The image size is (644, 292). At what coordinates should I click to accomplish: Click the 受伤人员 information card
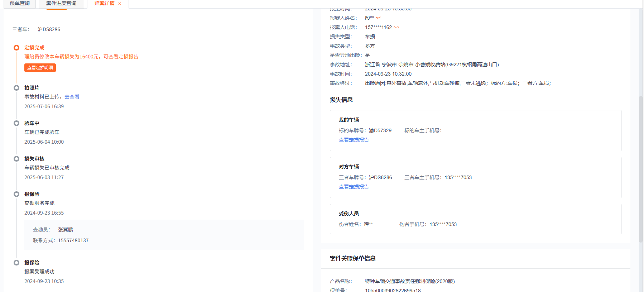(475, 219)
